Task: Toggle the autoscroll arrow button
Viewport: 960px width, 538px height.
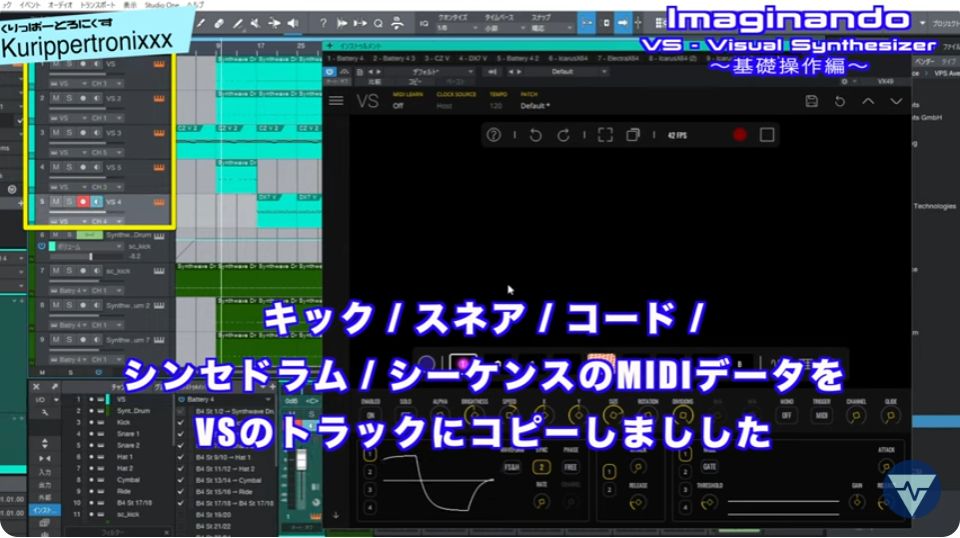Action: (x=623, y=23)
